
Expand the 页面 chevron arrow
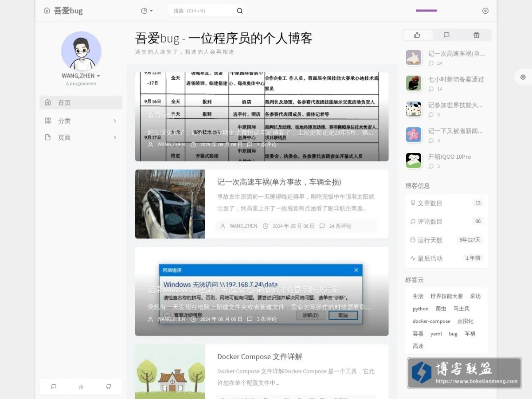(115, 137)
